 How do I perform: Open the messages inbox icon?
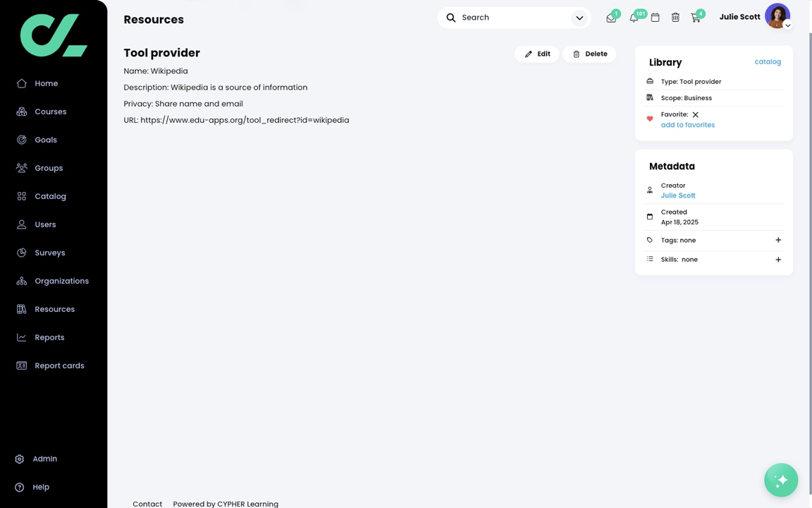611,18
